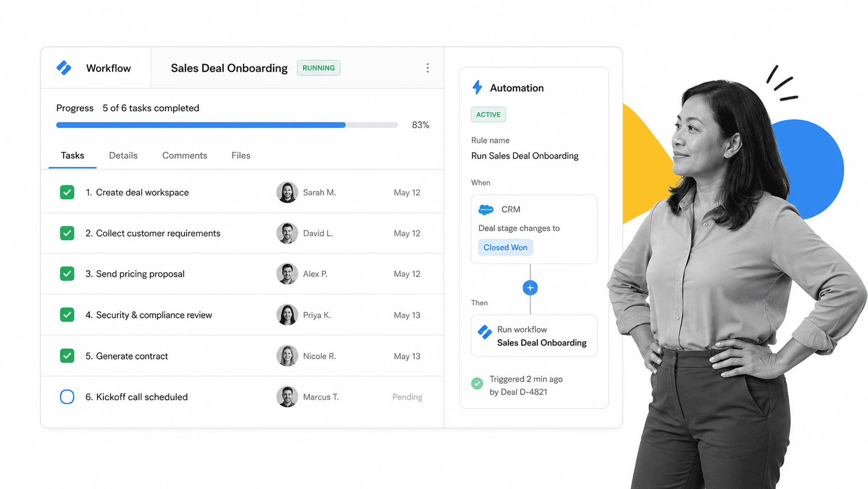868x489 pixels.
Task: Click the 83% progress value
Action: point(421,125)
